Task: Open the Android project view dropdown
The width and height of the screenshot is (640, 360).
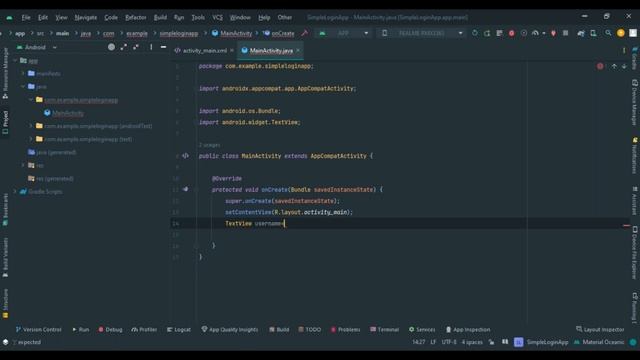Action: (x=37, y=47)
